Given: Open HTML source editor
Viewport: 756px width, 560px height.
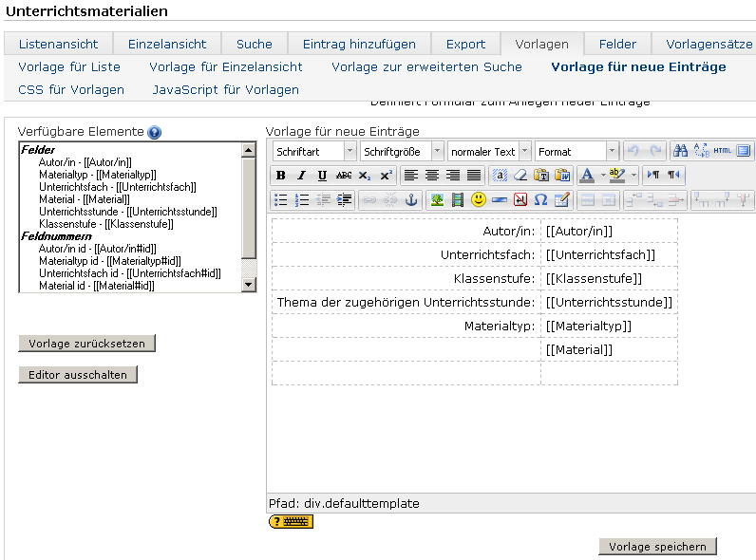Looking at the screenshot, I should coord(722,151).
